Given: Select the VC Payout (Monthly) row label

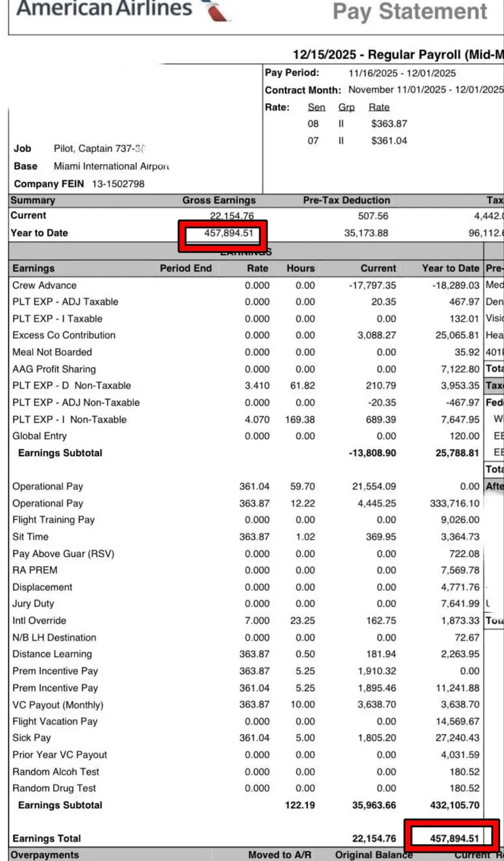Looking at the screenshot, I should [x=58, y=704].
